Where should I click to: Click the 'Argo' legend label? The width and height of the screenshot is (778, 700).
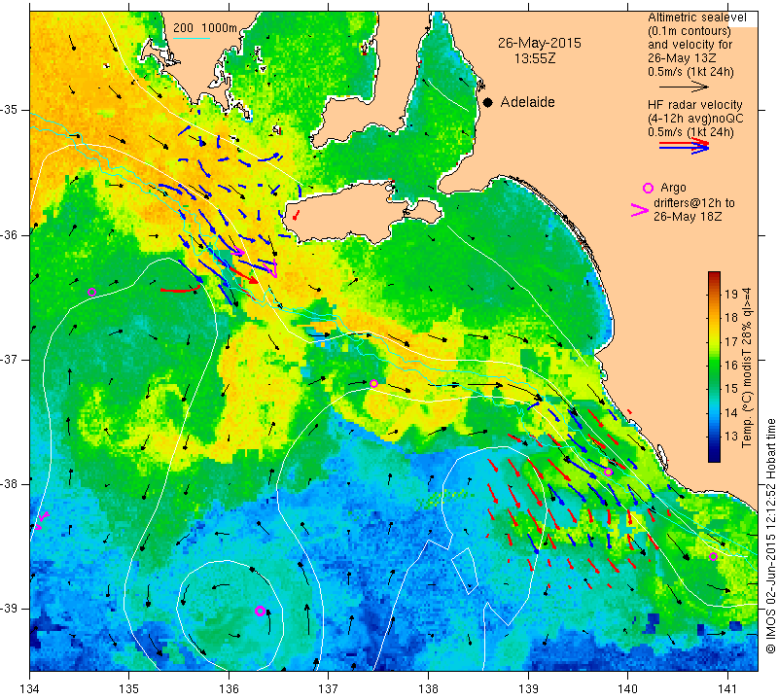pyautogui.click(x=673, y=188)
